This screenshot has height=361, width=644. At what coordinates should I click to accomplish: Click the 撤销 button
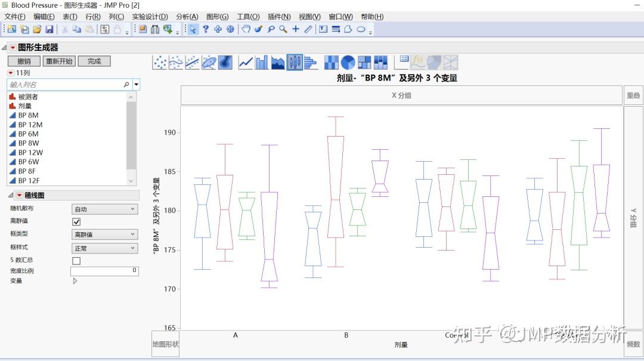[24, 60]
